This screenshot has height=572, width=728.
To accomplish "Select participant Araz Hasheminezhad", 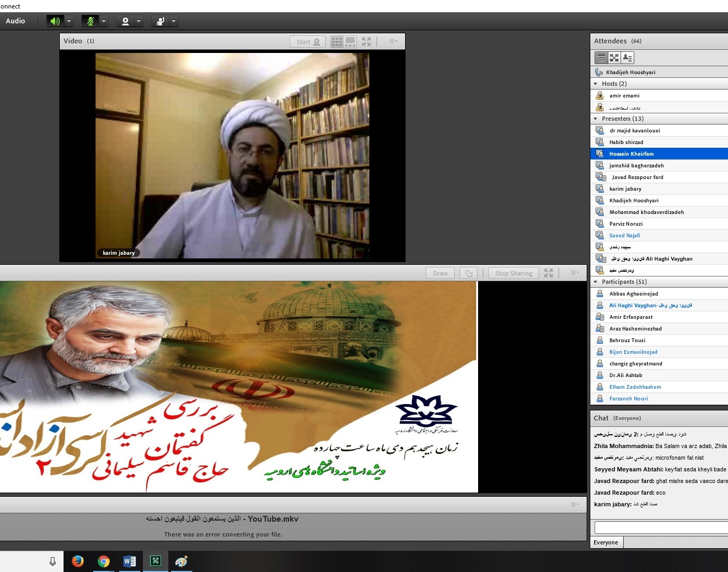I will [x=659, y=329].
